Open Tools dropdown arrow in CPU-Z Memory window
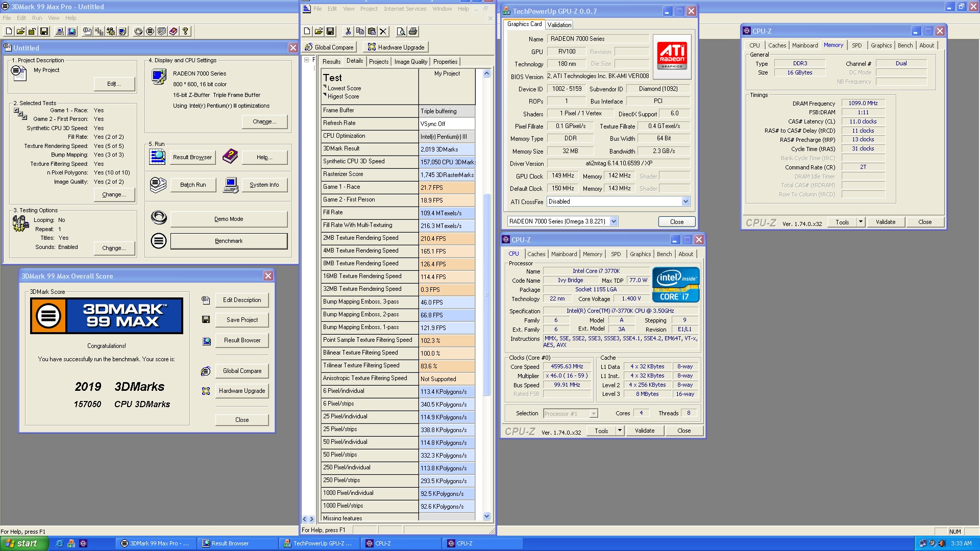 861,222
